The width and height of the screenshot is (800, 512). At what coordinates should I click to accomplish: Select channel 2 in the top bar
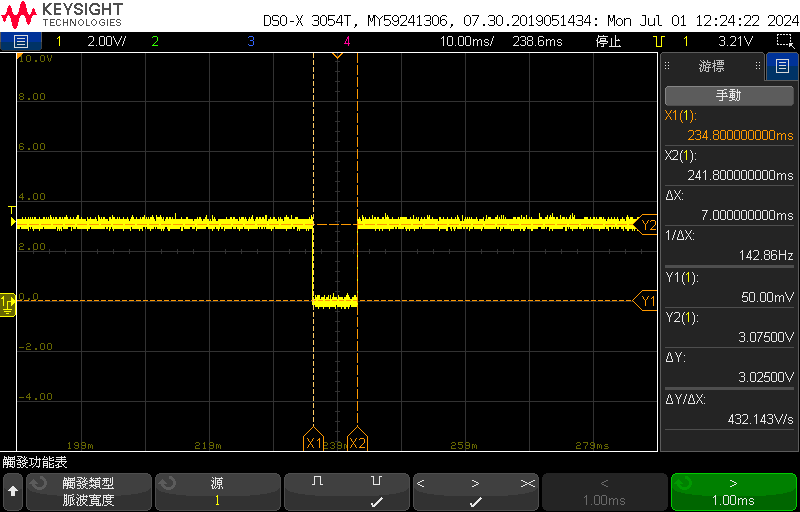click(154, 42)
